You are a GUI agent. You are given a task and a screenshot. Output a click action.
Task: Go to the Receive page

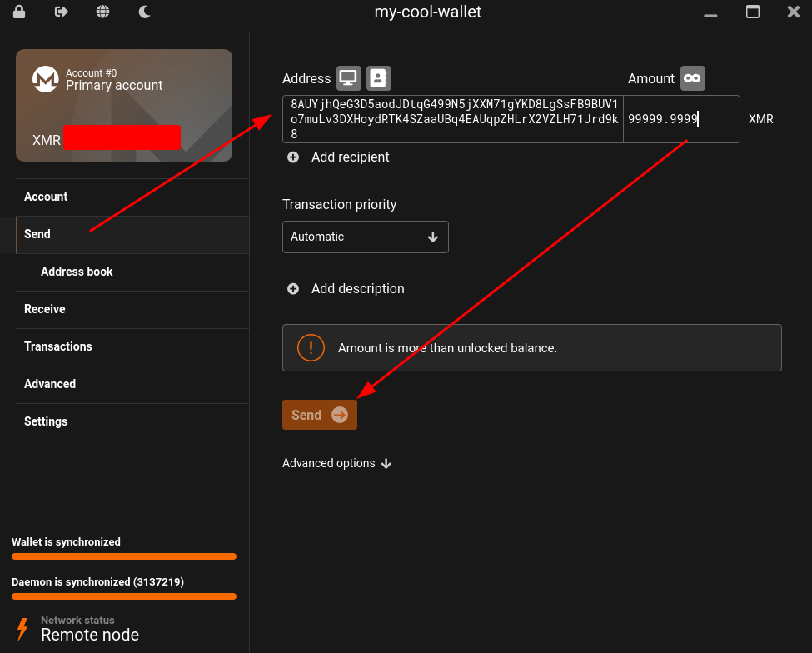point(132,309)
